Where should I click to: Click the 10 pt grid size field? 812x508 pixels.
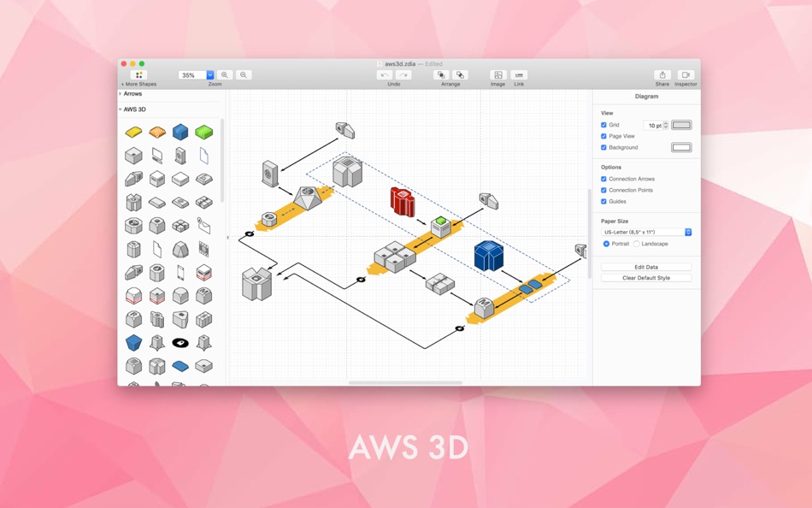653,126
